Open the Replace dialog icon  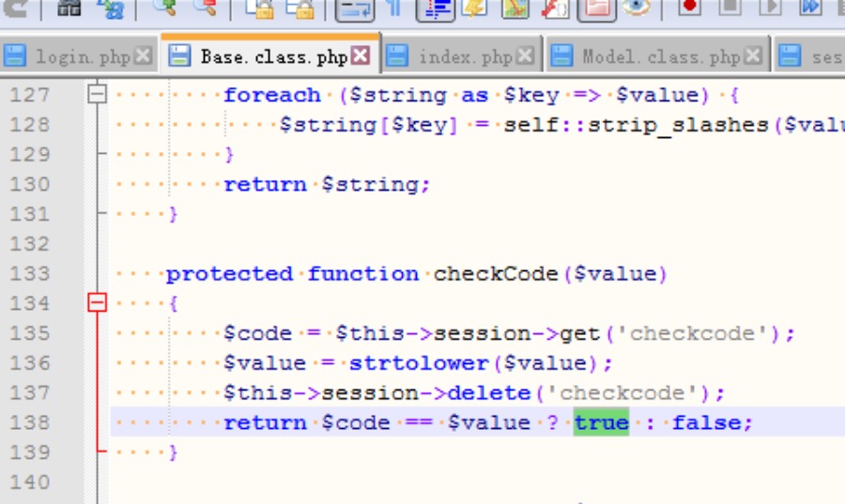110,8
